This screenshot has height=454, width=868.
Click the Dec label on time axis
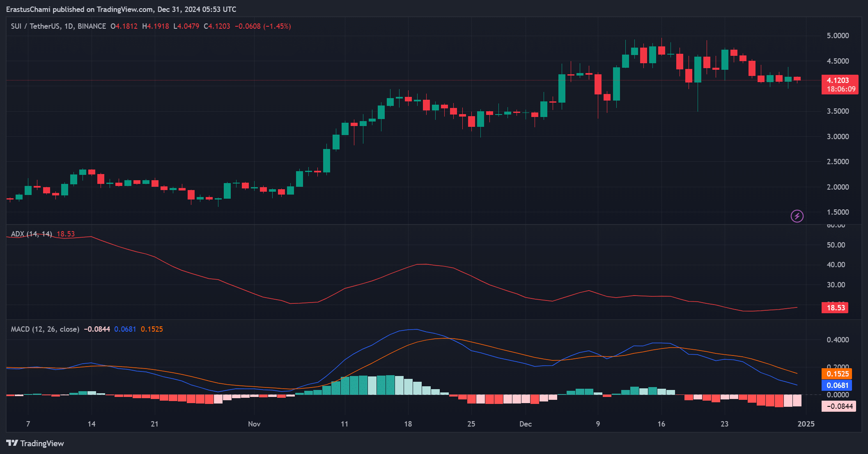[525, 424]
